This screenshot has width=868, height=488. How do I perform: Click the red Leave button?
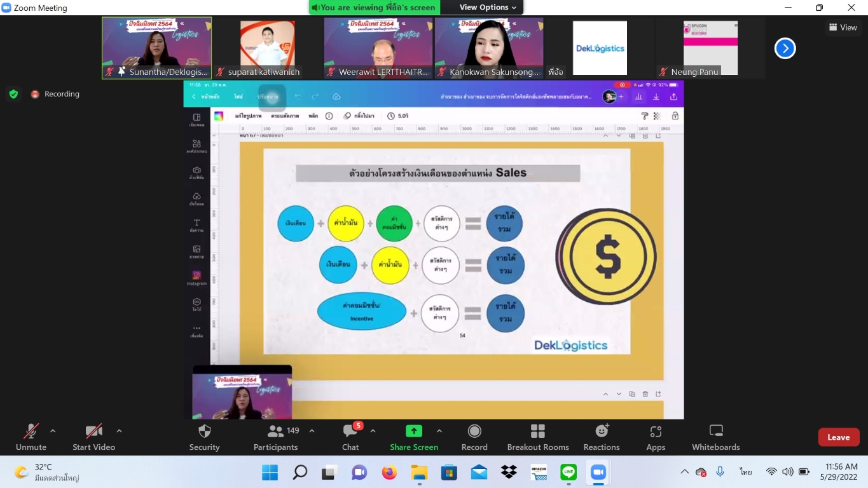(x=839, y=437)
